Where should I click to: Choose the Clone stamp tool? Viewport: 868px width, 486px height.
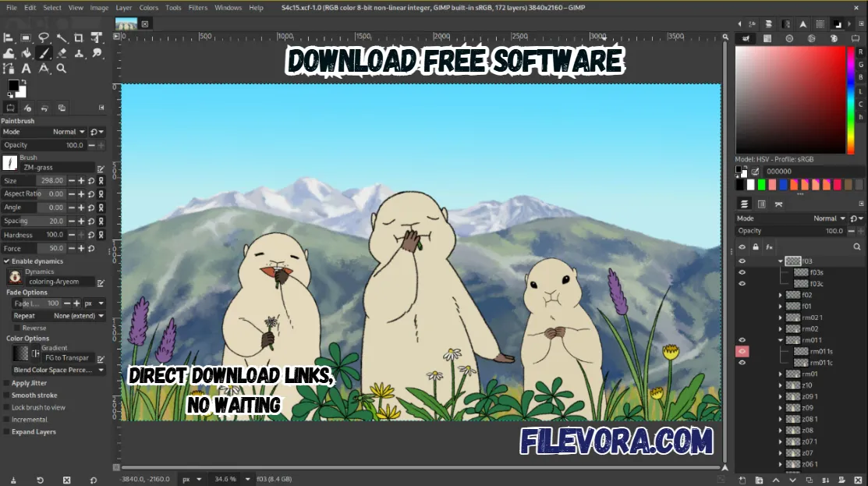pyautogui.click(x=79, y=53)
